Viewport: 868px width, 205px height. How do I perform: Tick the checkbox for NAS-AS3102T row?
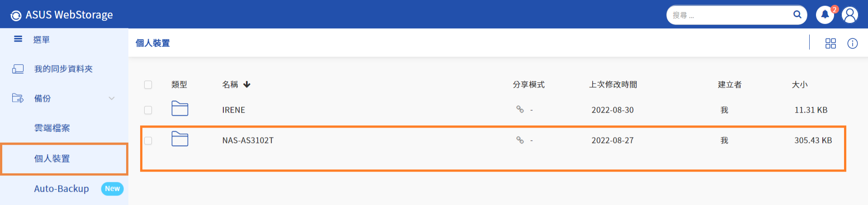point(148,141)
